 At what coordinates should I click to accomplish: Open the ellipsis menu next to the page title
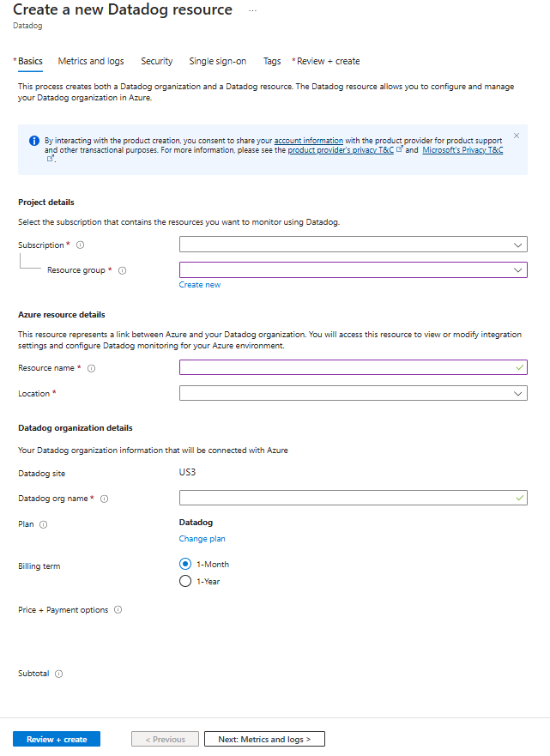pyautogui.click(x=252, y=10)
